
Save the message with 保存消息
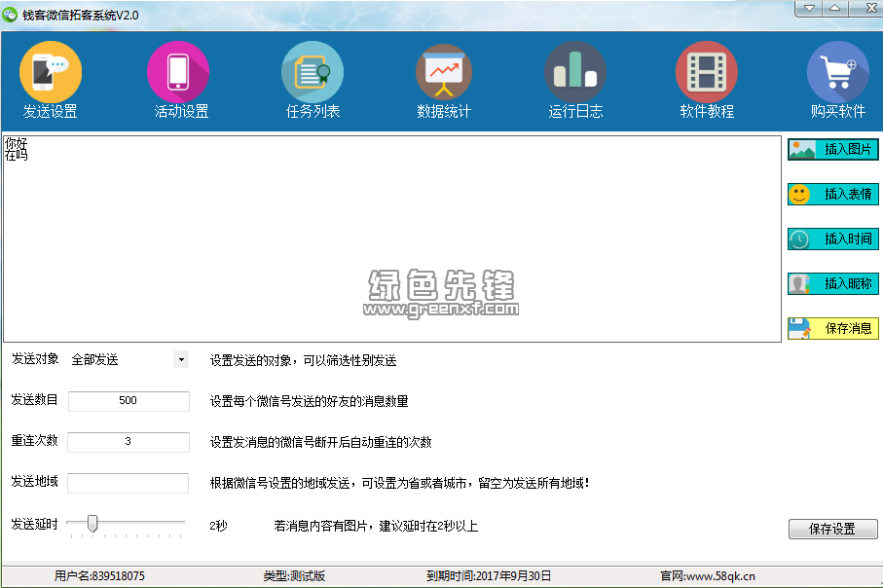tap(833, 329)
